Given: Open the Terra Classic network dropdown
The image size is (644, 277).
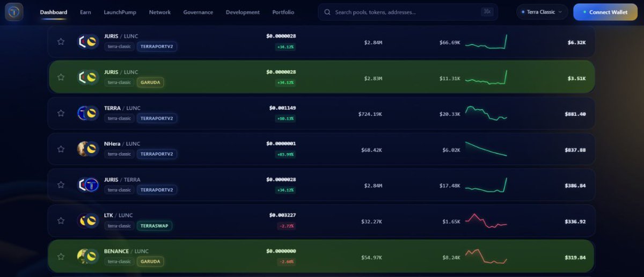Looking at the screenshot, I should coord(542,12).
